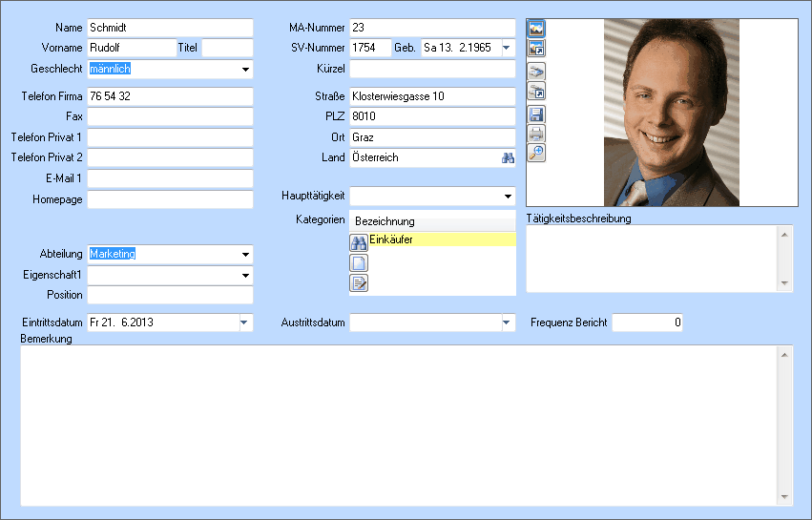Screen dimensions: 812x520
Task: Click inside the large Bemerkung text area
Action: click(x=399, y=426)
